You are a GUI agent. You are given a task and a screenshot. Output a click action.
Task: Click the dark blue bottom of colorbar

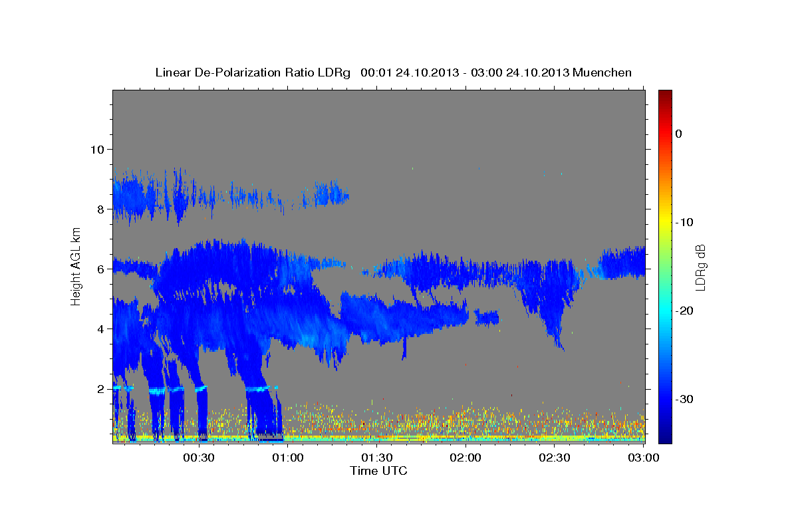coord(664,438)
